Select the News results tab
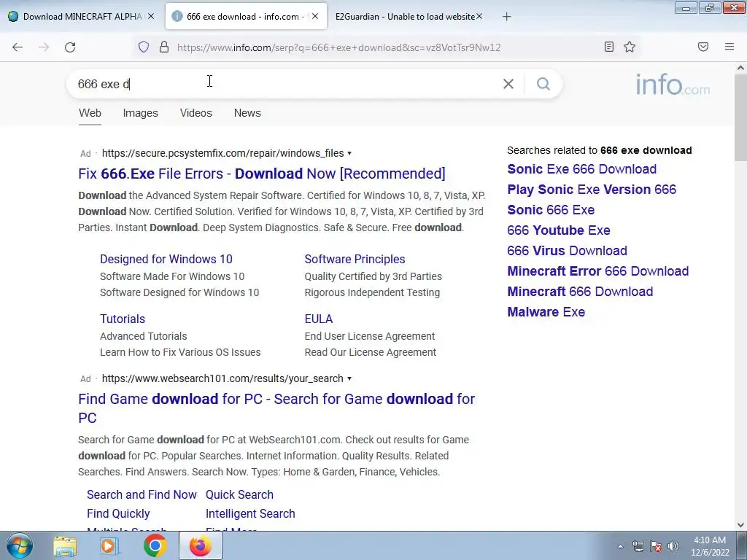 coord(247,113)
